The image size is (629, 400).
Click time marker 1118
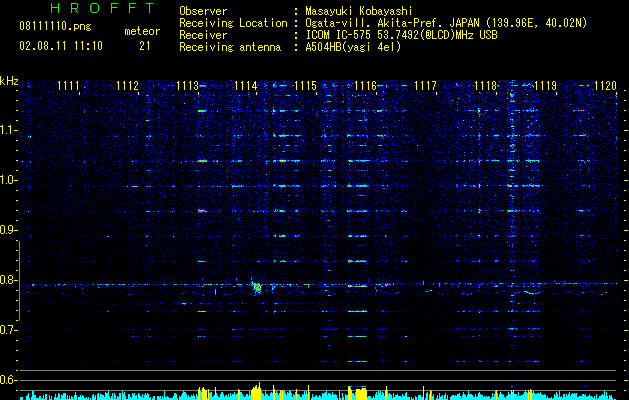pyautogui.click(x=485, y=86)
